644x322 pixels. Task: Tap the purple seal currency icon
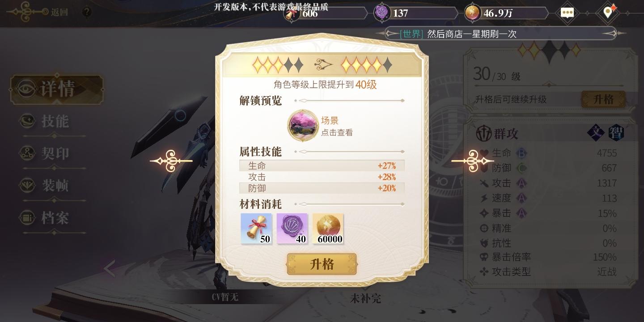click(382, 13)
